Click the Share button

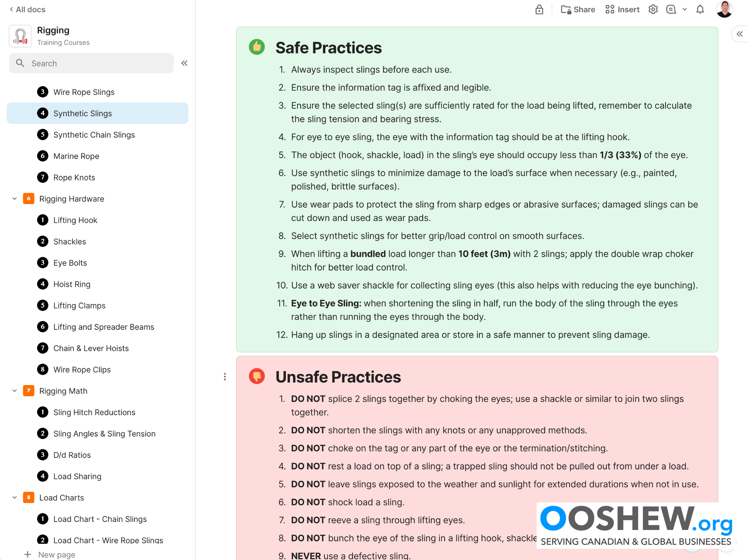(x=578, y=9)
